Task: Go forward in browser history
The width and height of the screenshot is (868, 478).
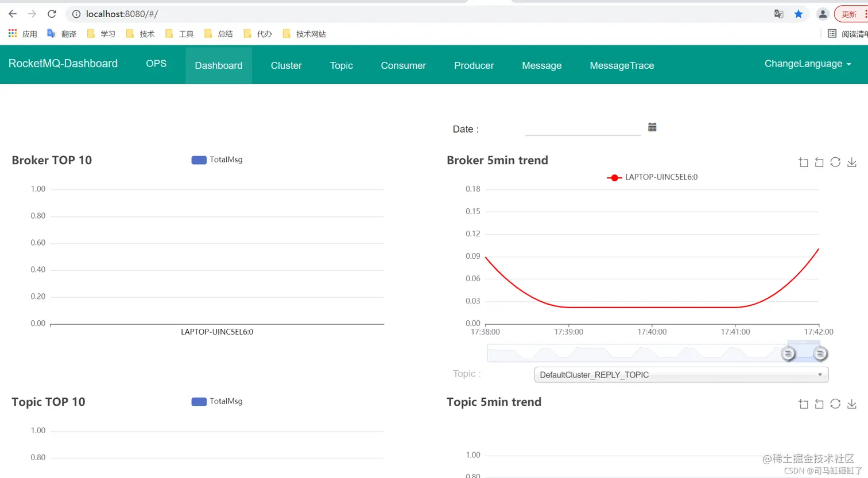Action: [32, 14]
